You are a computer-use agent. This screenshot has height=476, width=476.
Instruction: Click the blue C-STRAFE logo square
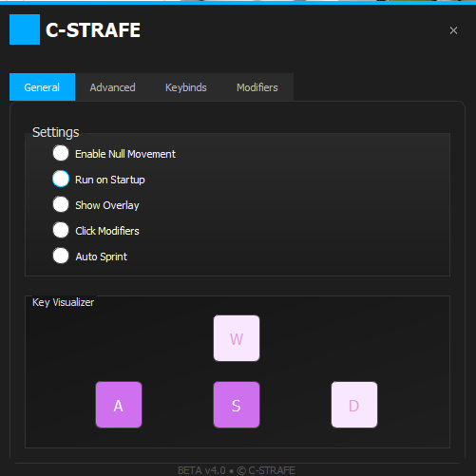pos(25,29)
